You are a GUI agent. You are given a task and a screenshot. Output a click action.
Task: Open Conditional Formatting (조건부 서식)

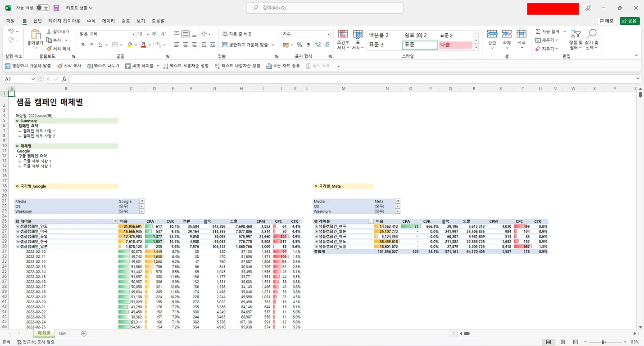(x=343, y=40)
